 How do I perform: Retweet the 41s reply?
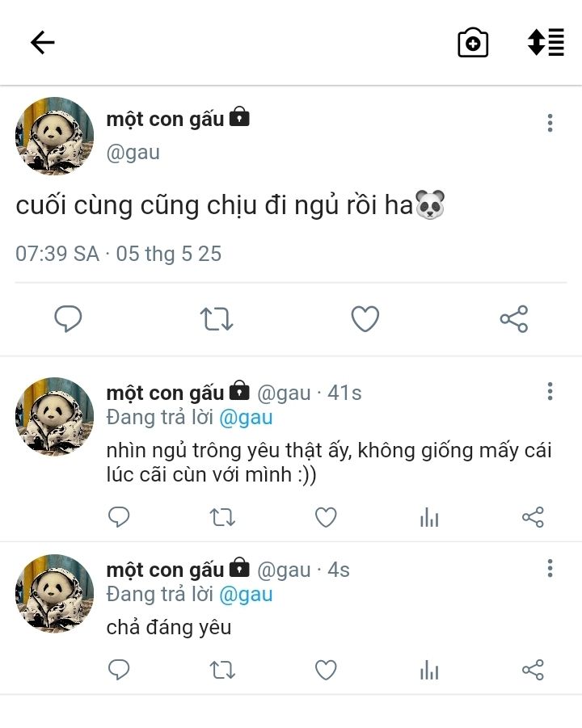point(222,517)
